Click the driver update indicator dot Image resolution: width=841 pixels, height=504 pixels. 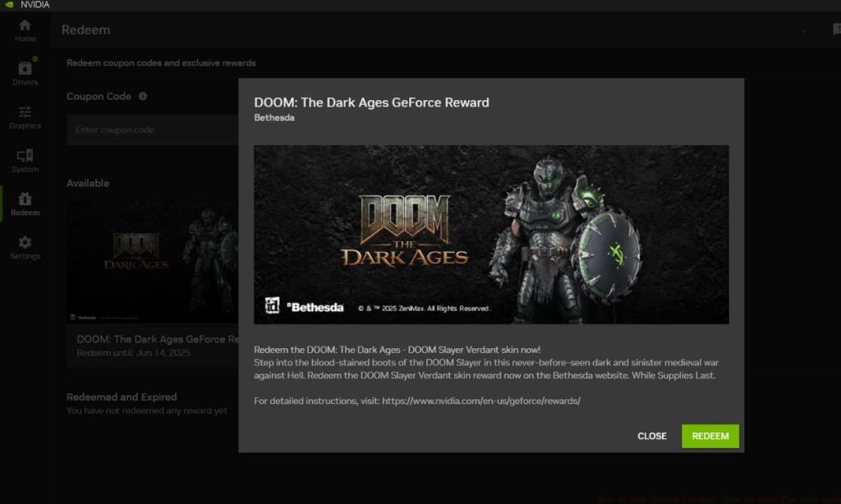coord(34,58)
